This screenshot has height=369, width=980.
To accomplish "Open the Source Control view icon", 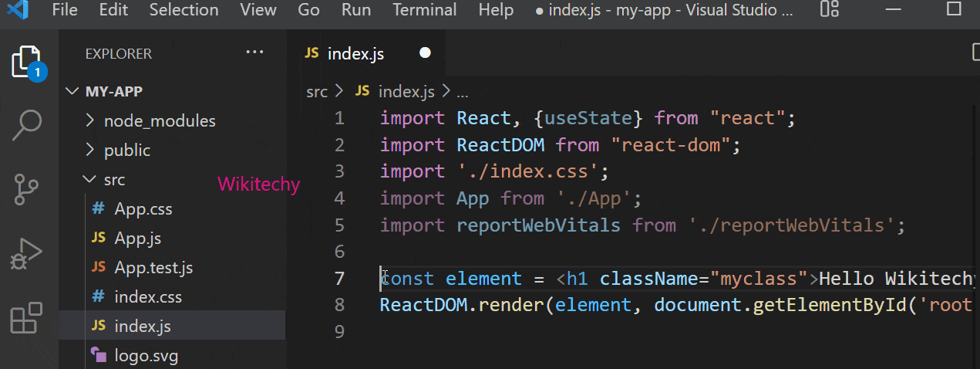I will (x=27, y=189).
